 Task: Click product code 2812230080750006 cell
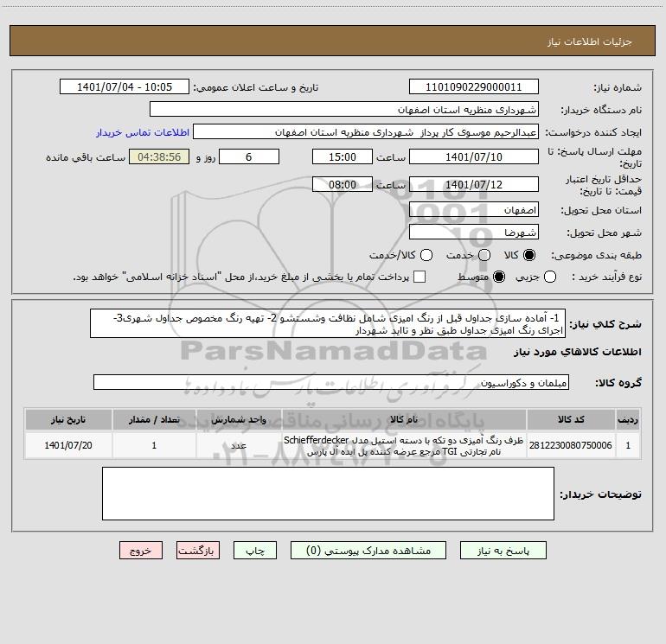[x=571, y=445]
